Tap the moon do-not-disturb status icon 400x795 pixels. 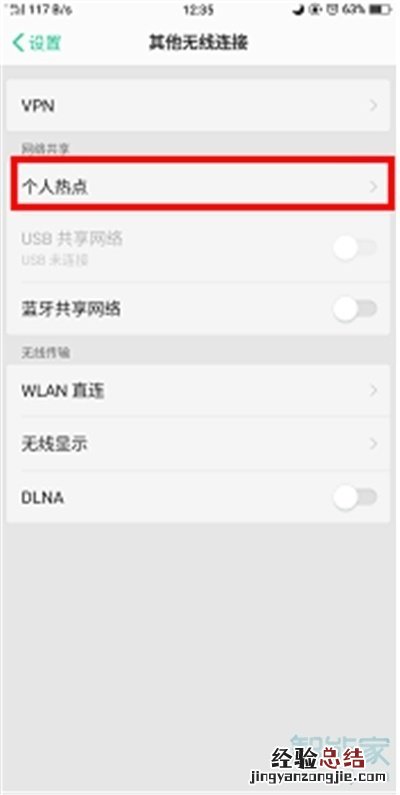click(x=299, y=10)
